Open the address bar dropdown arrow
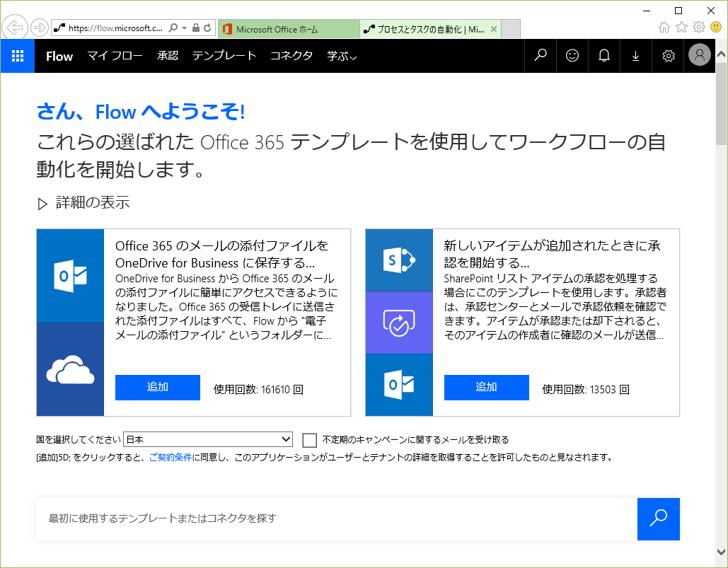This screenshot has height=568, width=728. click(x=185, y=28)
